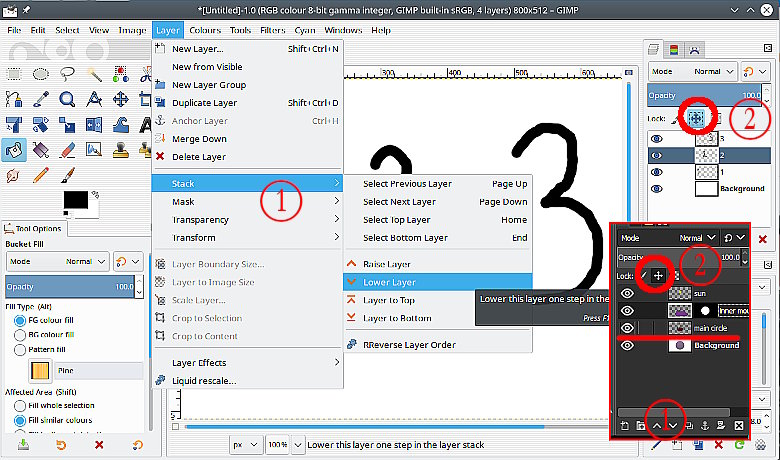The height and width of the screenshot is (460, 780).
Task: Expand the Transform submenu
Action: coord(247,237)
